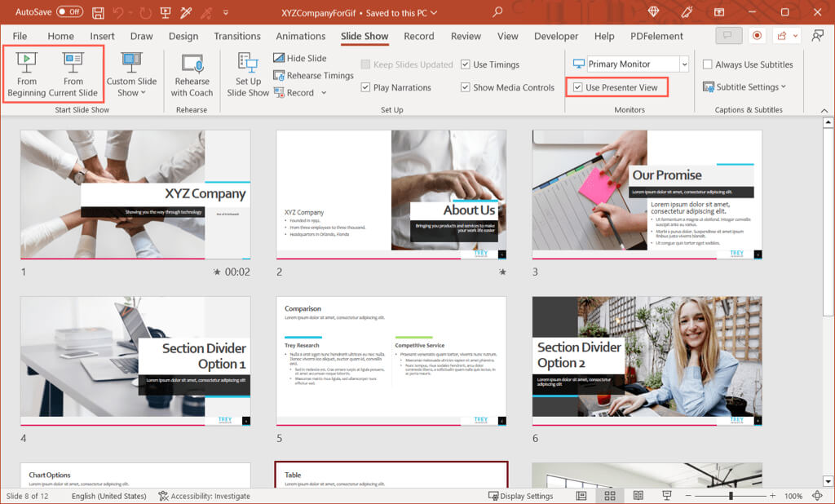The height and width of the screenshot is (504, 835).
Task: Switch to the Transitions tab
Action: (236, 36)
